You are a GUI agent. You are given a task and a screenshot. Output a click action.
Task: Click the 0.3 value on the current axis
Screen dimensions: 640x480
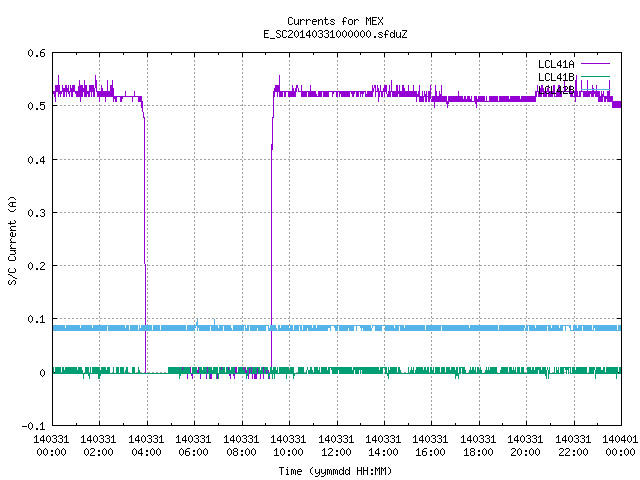pos(36,213)
